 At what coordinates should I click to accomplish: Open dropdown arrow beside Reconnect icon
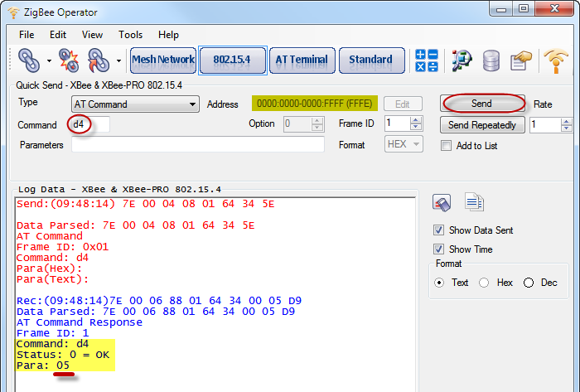point(118,60)
